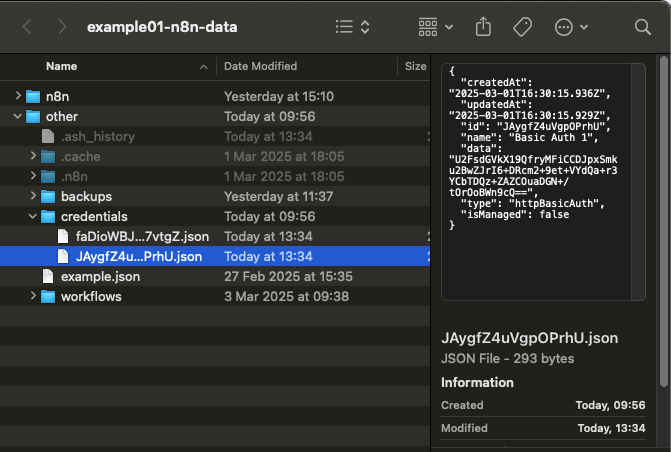Viewport: 671px width, 452px height.
Task: Click the Tags icon in toolbar
Action: [x=522, y=27]
